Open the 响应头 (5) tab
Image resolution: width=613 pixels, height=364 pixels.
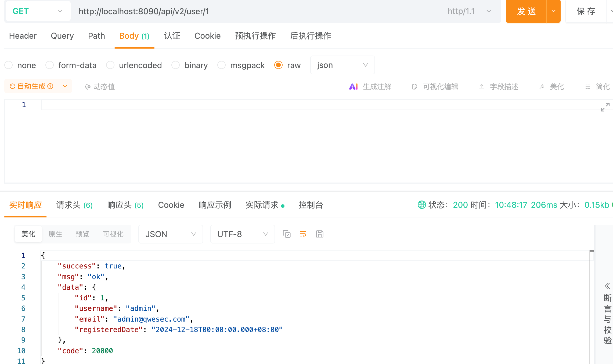point(125,205)
